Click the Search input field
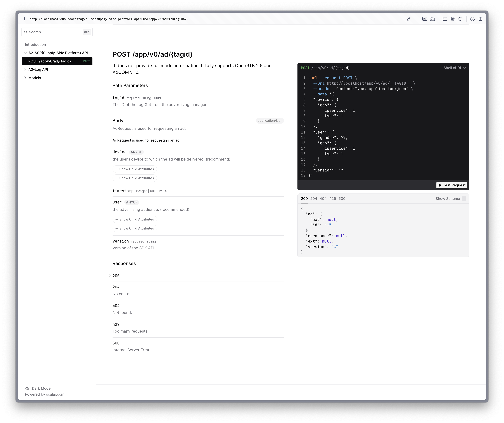This screenshot has height=423, width=504. pos(55,32)
